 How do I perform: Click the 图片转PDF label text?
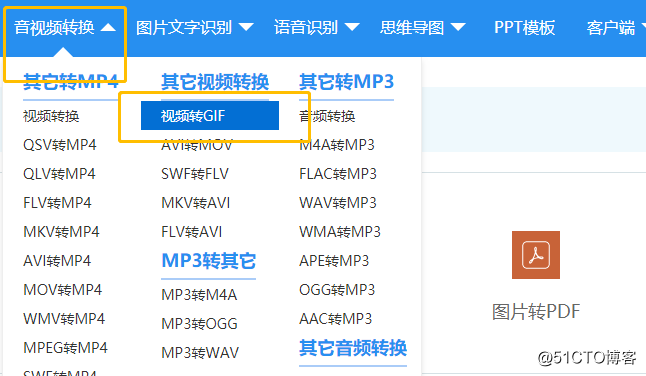coord(536,312)
